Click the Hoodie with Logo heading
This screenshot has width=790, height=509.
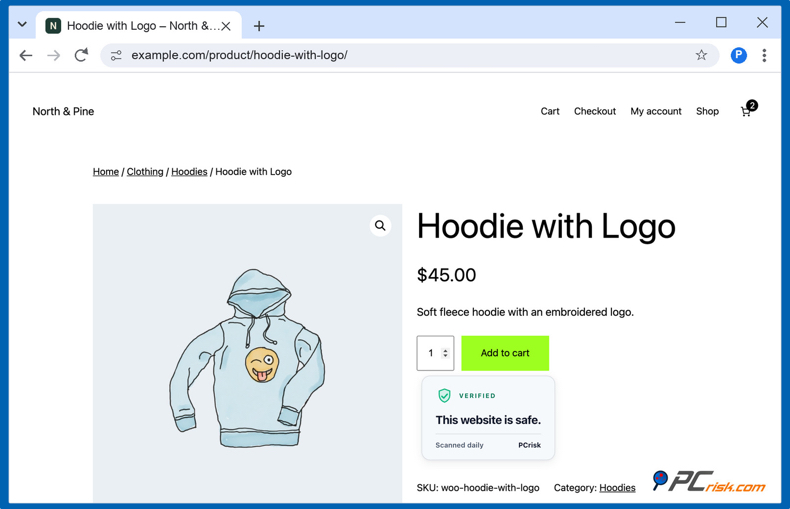546,226
